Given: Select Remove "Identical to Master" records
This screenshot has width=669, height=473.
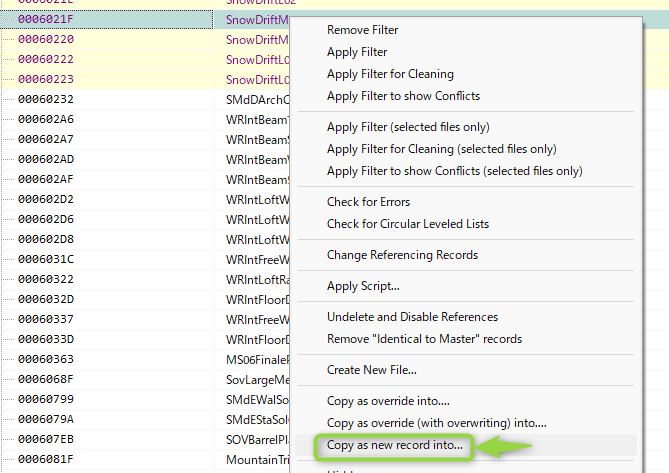Looking at the screenshot, I should [424, 339].
